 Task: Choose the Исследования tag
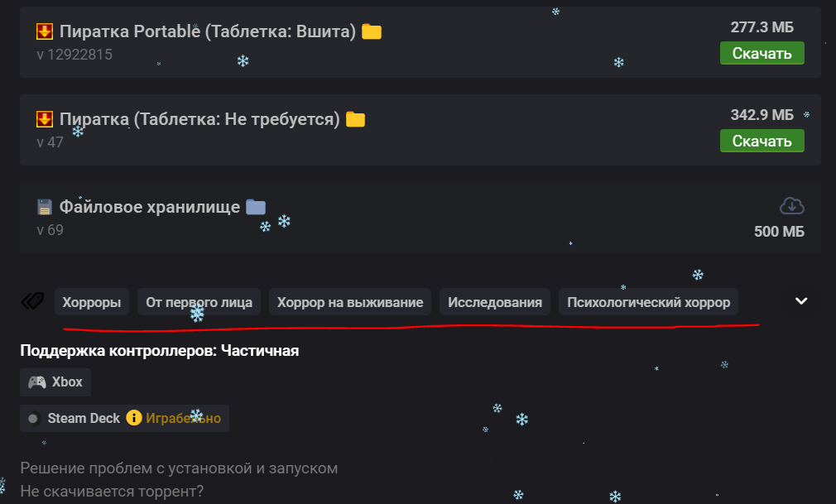pos(495,302)
